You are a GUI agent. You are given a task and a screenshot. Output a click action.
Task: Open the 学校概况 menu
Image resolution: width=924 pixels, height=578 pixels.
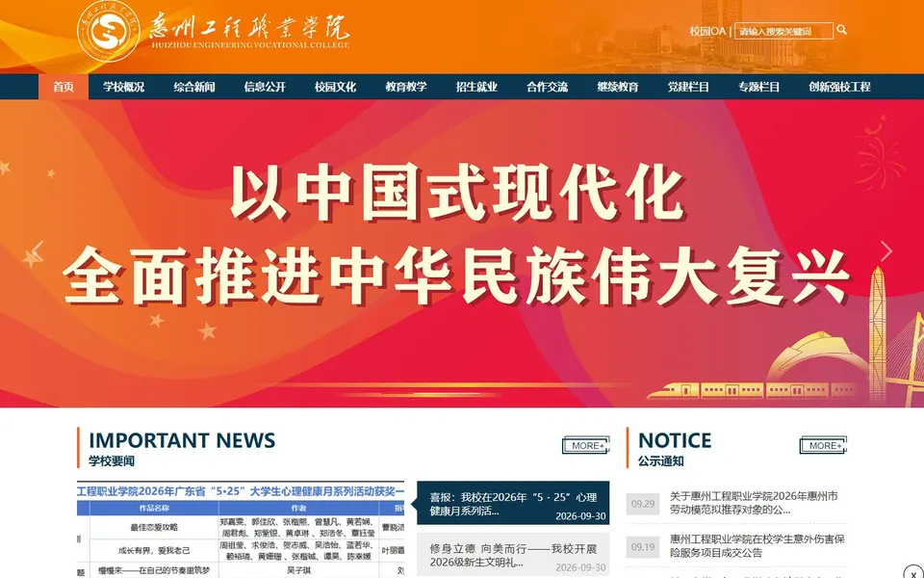tap(124, 87)
